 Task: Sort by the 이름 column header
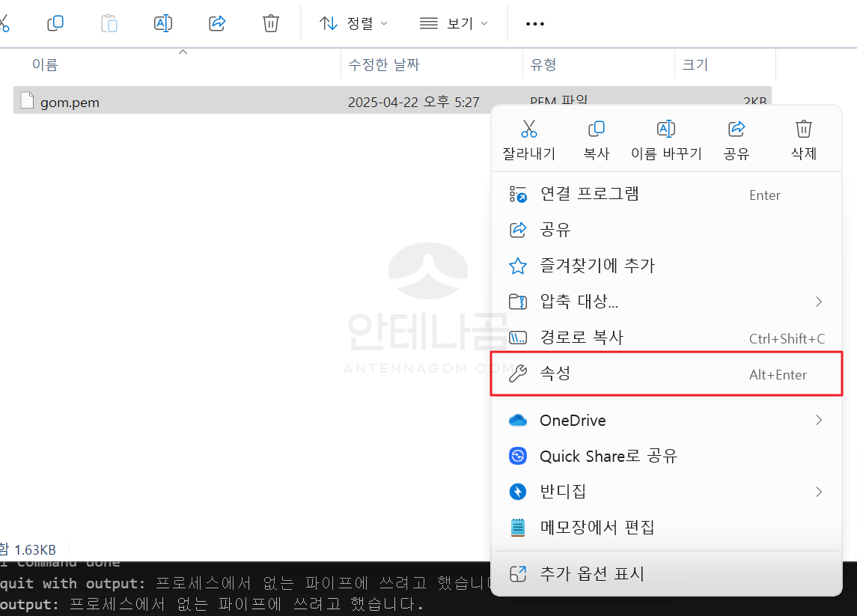point(46,64)
